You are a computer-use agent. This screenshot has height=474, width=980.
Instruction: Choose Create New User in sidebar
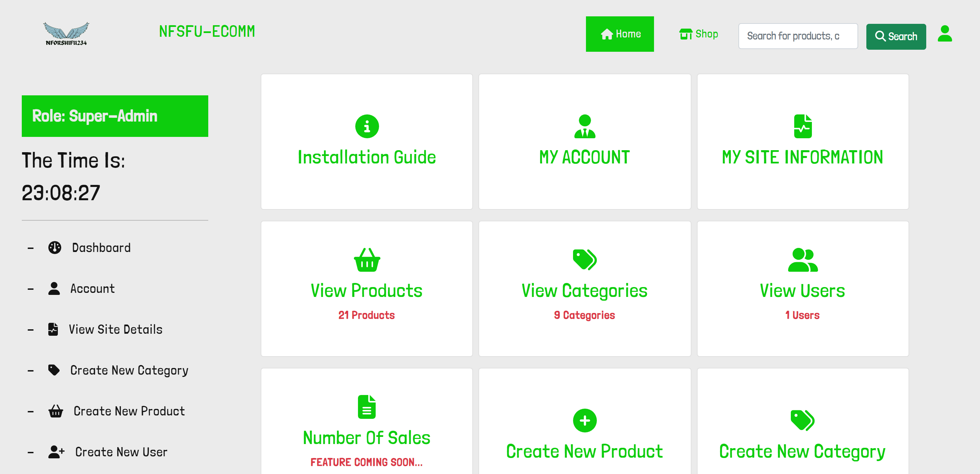(x=120, y=452)
